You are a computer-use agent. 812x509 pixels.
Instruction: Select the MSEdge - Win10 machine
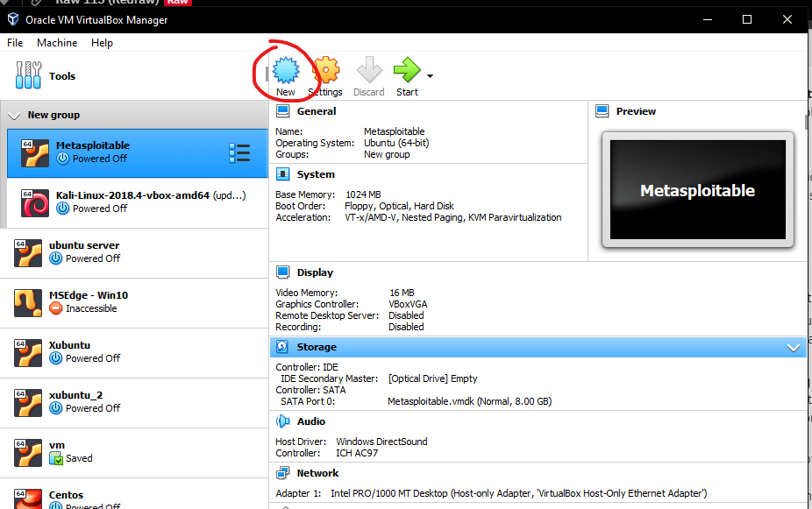click(x=88, y=301)
